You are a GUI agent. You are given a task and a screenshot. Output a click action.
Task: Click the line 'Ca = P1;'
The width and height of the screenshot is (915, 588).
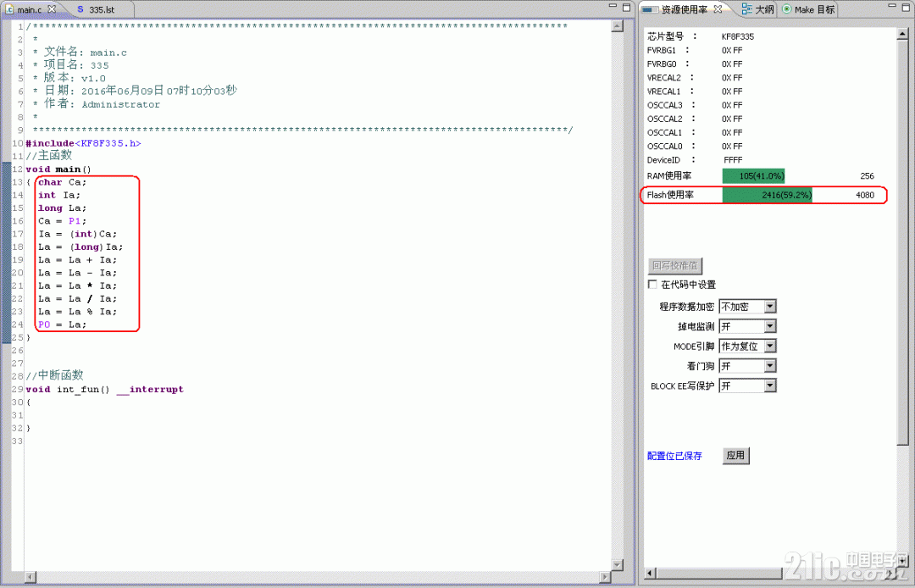[x=62, y=221]
